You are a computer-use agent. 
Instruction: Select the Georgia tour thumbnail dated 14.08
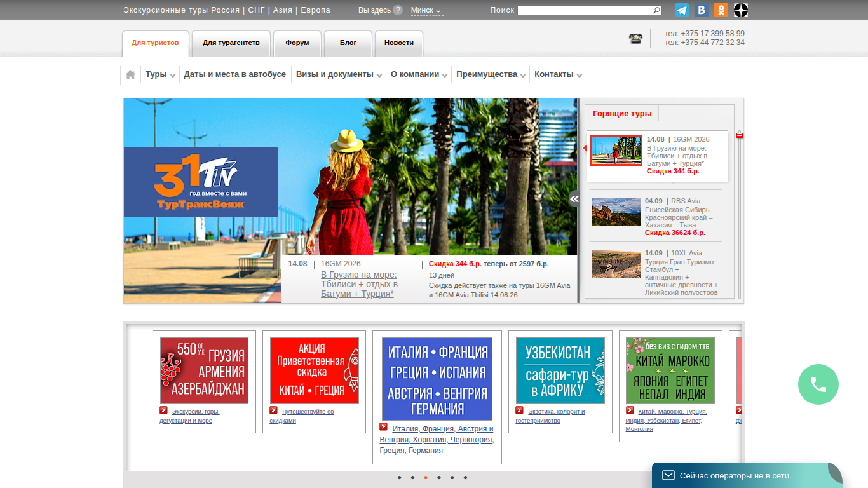(616, 150)
